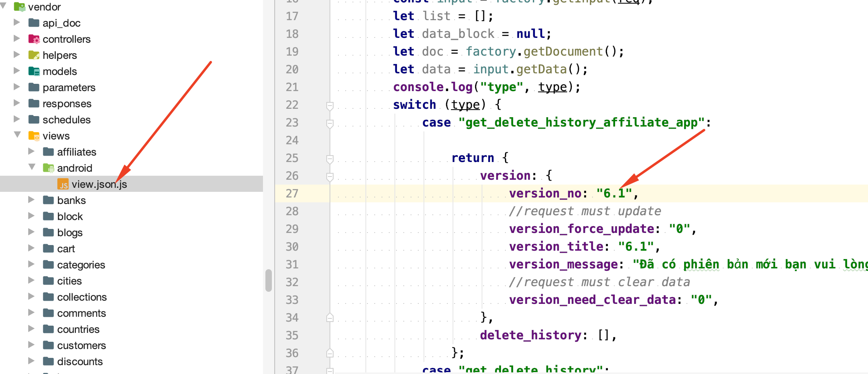Expand the affiliates folder arrow
Screen dimensions: 868x374
31,151
